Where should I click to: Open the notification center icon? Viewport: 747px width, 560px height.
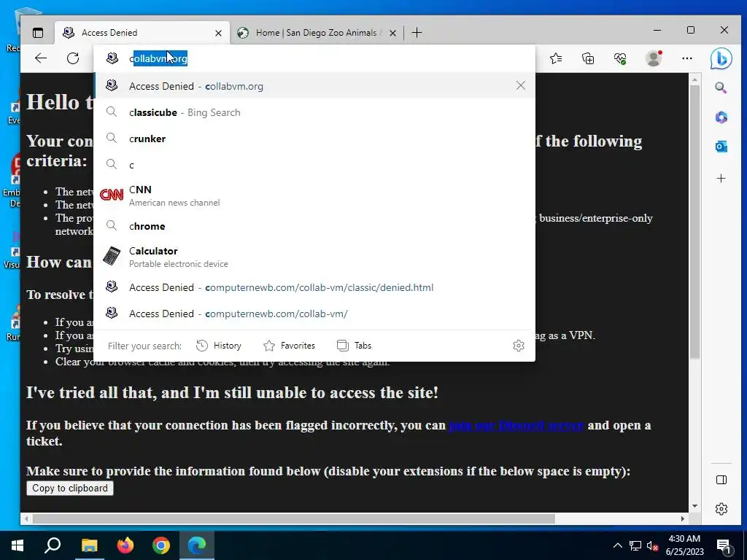[724, 546]
